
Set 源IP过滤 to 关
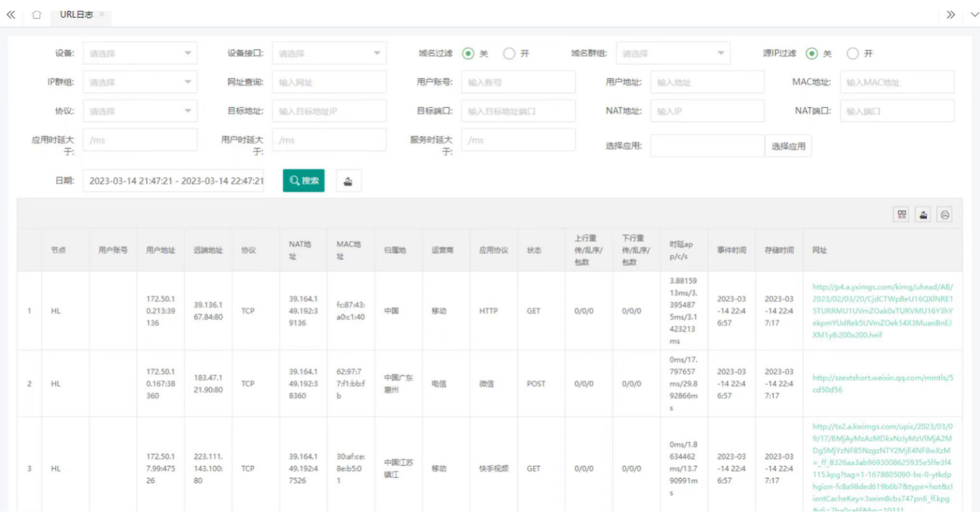tap(812, 54)
